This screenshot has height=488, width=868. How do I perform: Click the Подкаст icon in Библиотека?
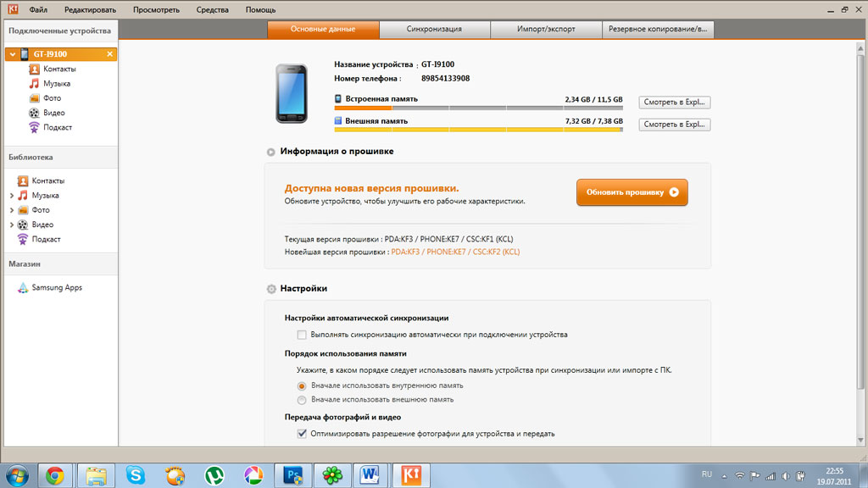(23, 239)
